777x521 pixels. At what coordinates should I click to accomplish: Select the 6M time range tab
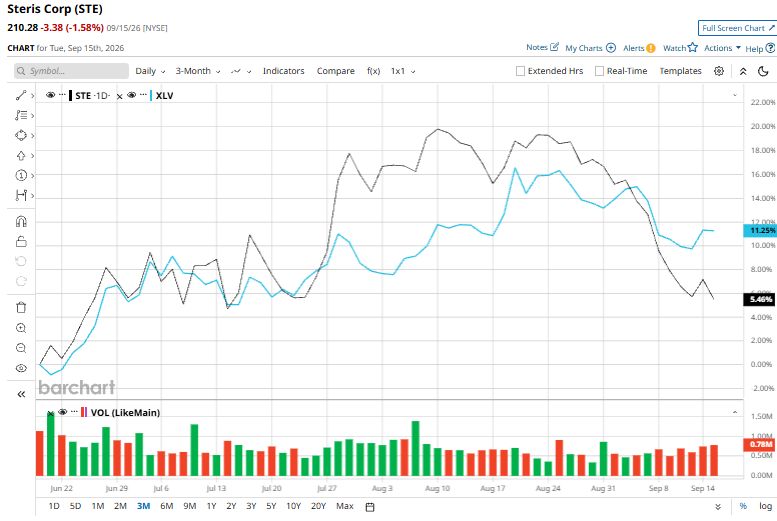tap(166, 506)
